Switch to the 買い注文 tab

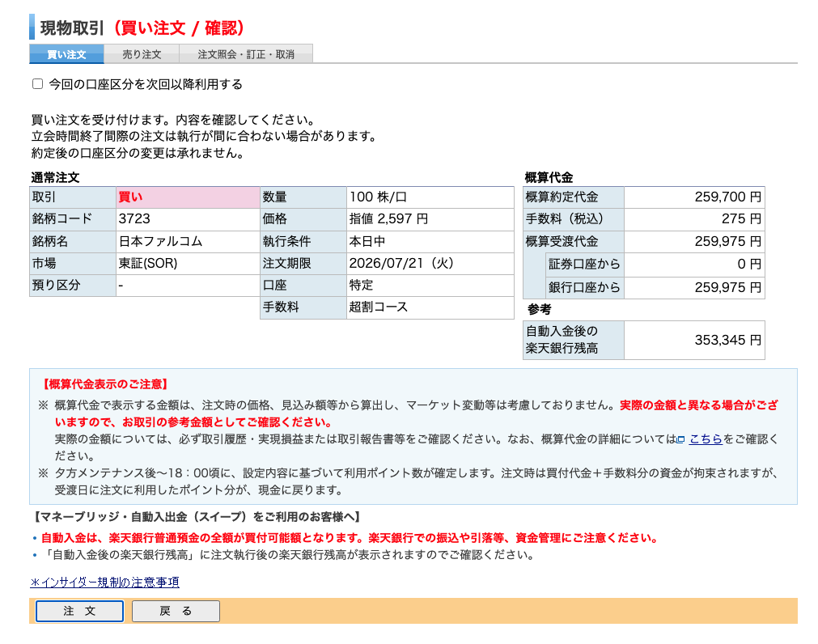[67, 54]
